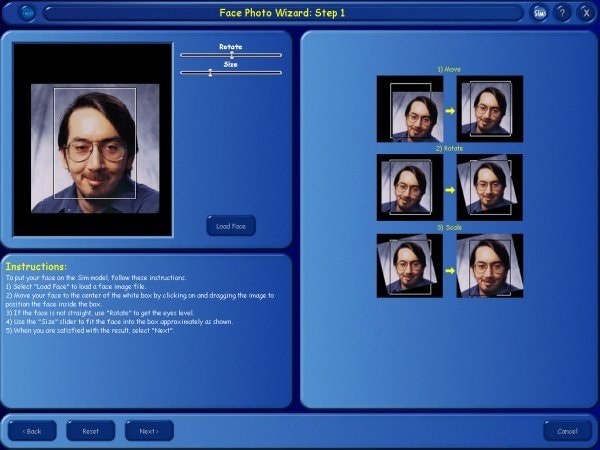
Task: Click the Scale example after thumbnail
Action: tap(489, 265)
